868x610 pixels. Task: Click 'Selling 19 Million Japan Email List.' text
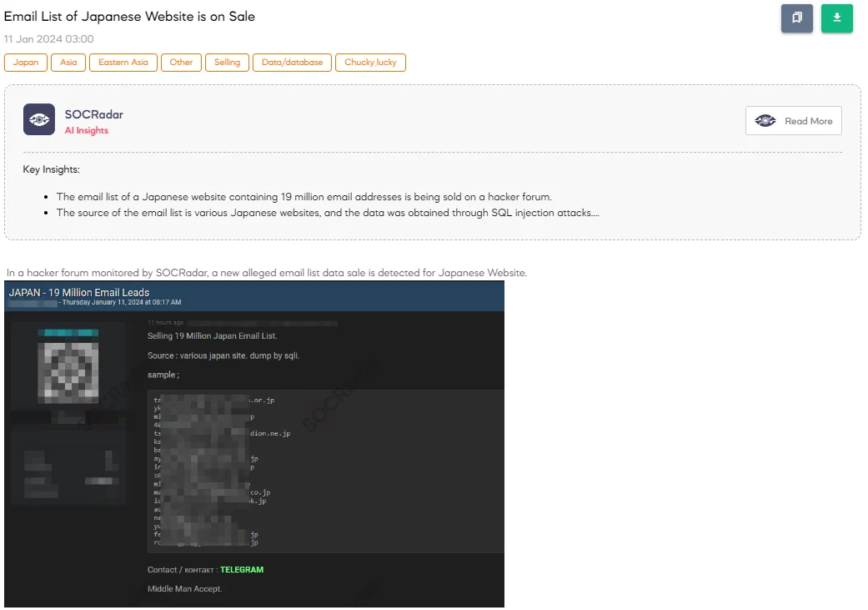click(213, 335)
